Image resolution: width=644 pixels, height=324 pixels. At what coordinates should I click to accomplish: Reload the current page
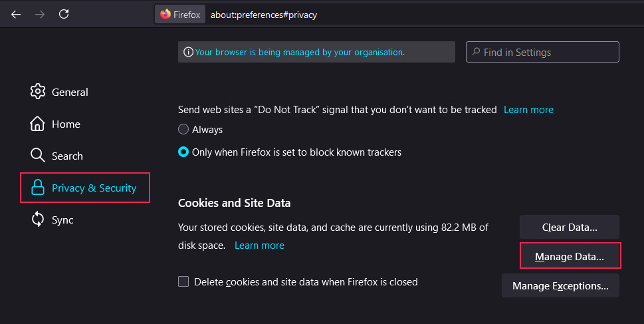tap(64, 14)
